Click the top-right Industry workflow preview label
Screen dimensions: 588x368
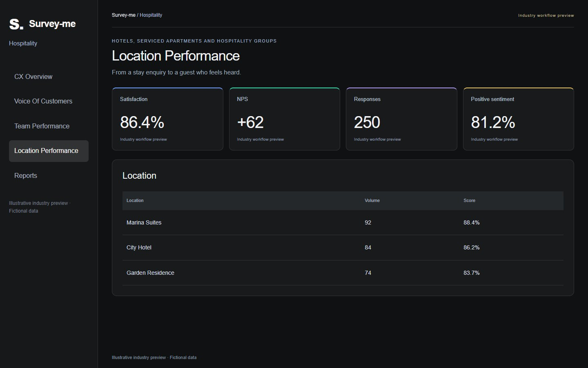[x=546, y=16]
